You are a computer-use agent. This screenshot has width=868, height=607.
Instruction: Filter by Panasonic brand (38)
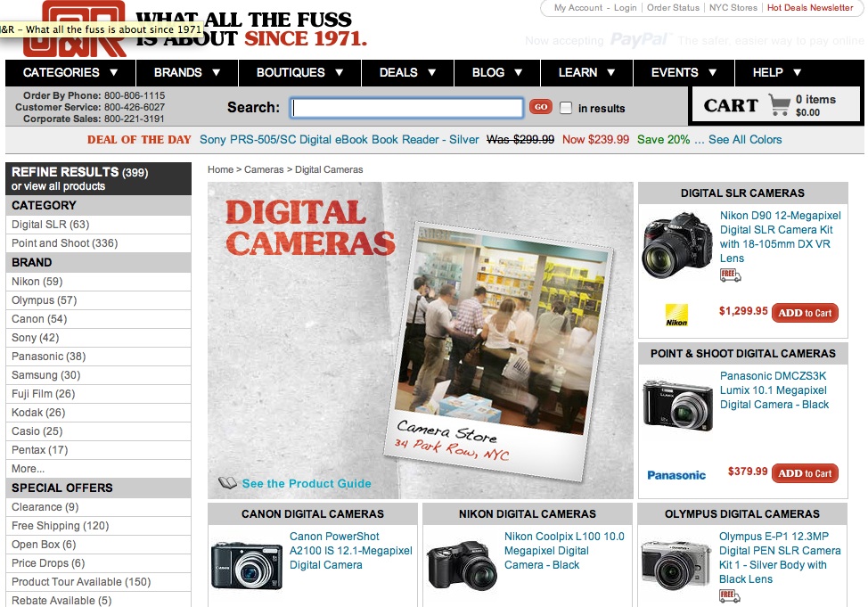pos(99,357)
